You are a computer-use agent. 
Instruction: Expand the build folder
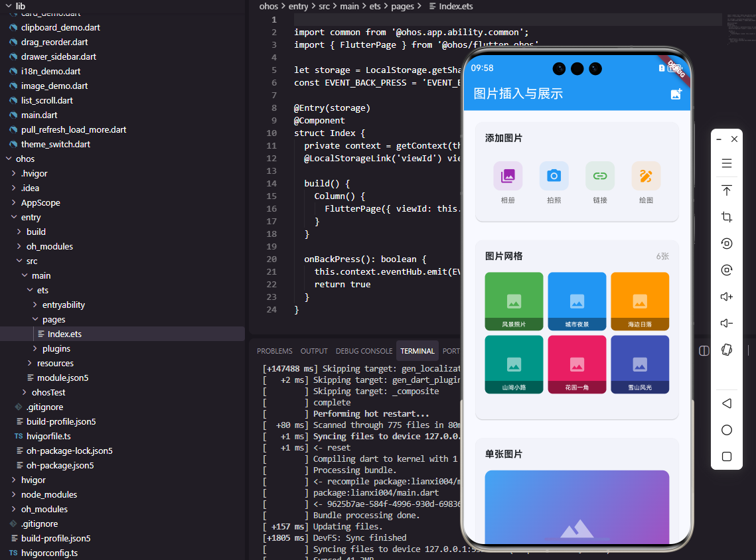(x=19, y=232)
